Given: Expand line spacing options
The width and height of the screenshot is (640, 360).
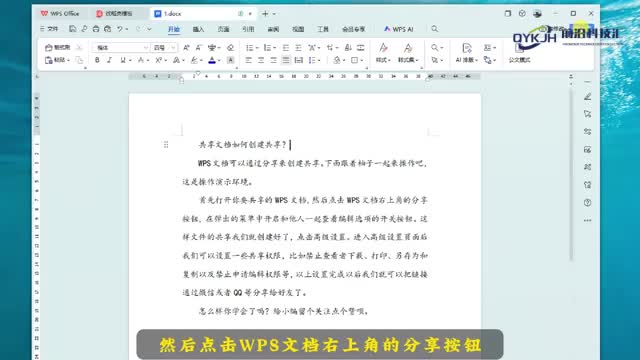Looking at the screenshot, I should pos(319,61).
